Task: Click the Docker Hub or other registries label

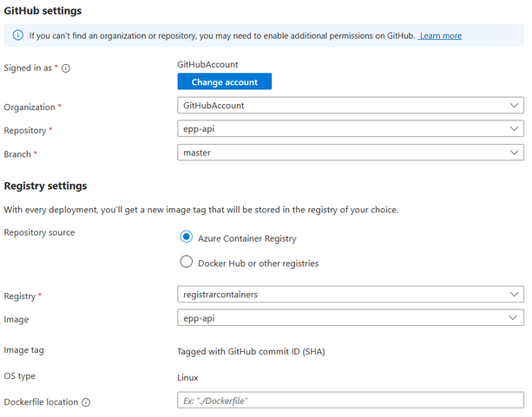Action: click(x=259, y=264)
